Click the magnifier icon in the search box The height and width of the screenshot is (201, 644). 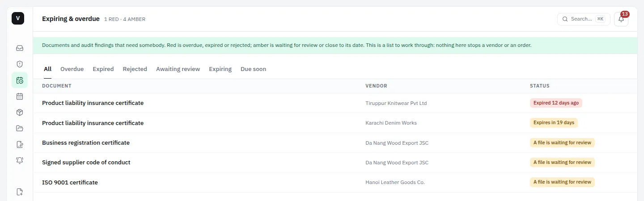565,19
